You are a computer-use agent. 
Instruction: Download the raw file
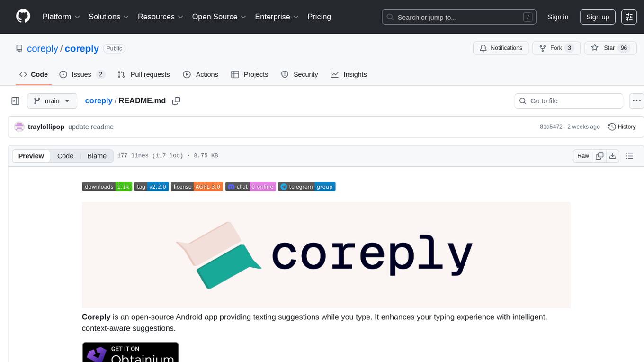coord(612,156)
